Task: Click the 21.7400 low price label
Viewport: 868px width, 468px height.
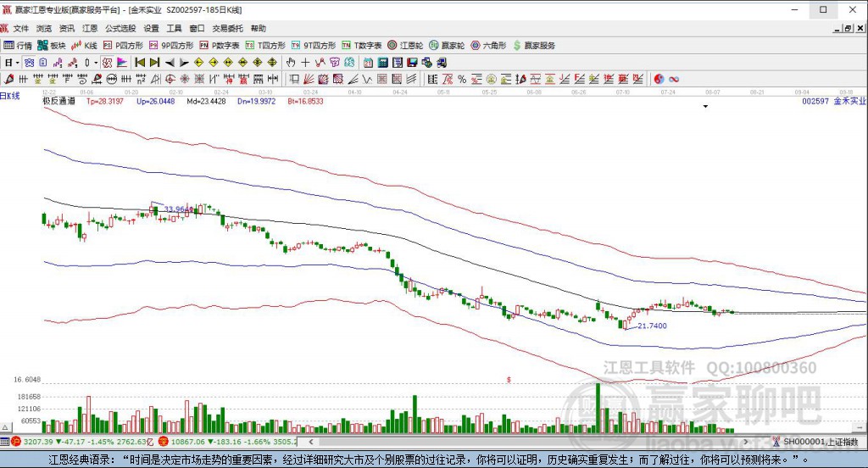Action: click(652, 326)
